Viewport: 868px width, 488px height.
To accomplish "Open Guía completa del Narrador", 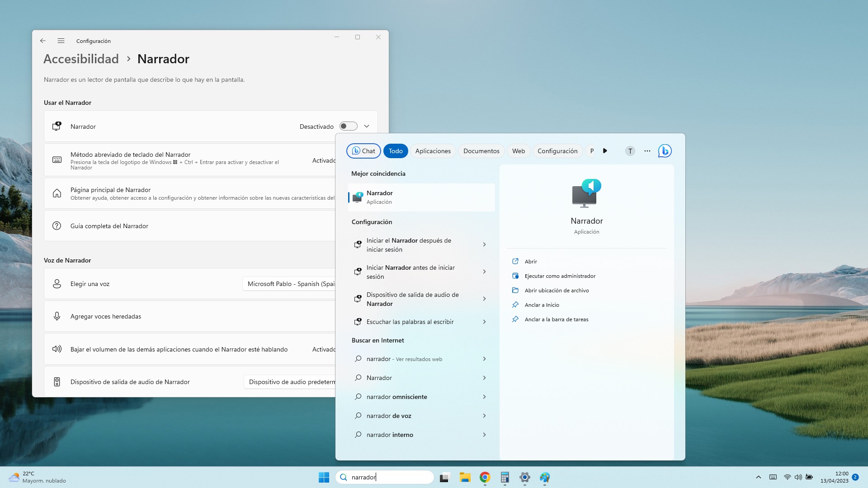I will click(x=190, y=226).
